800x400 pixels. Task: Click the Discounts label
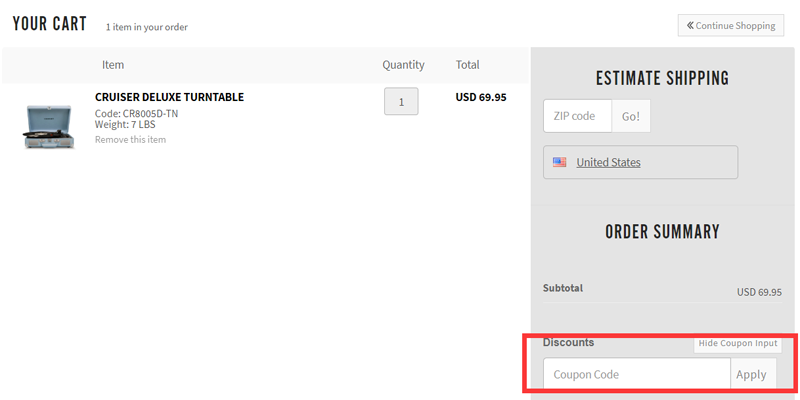click(x=568, y=342)
